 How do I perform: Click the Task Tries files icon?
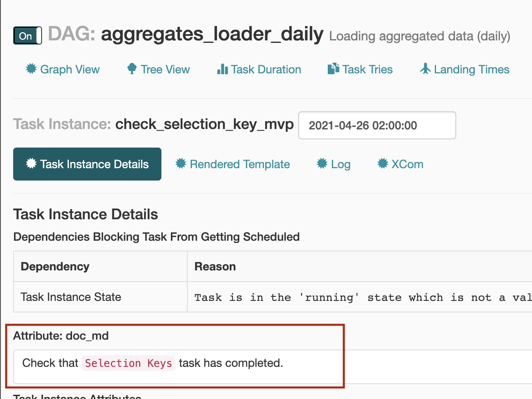point(333,69)
